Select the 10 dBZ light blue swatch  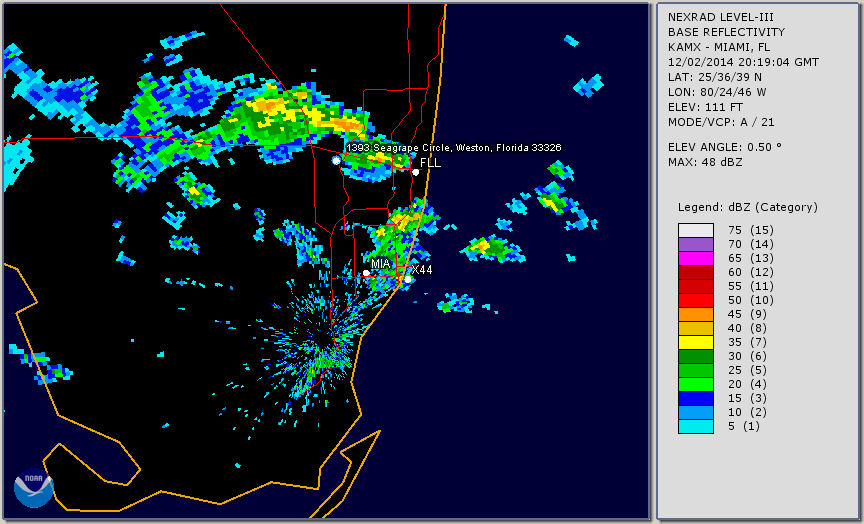(696, 413)
